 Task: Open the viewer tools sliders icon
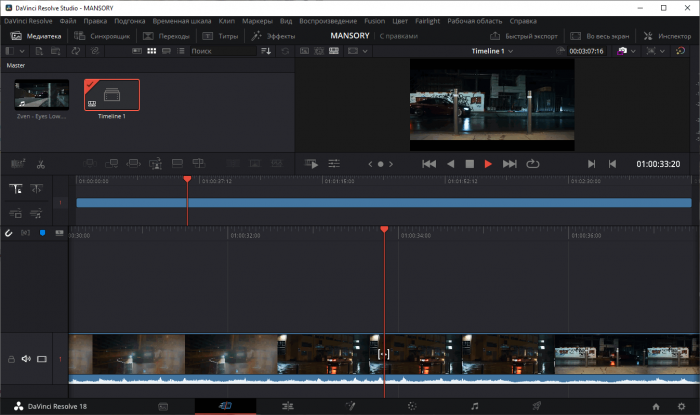[334, 164]
